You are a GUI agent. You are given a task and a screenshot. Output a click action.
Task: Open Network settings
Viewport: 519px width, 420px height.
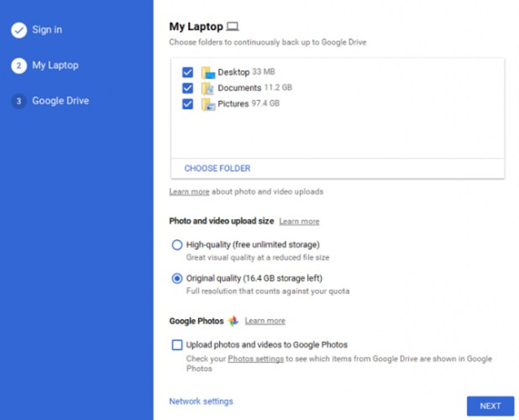tap(201, 401)
